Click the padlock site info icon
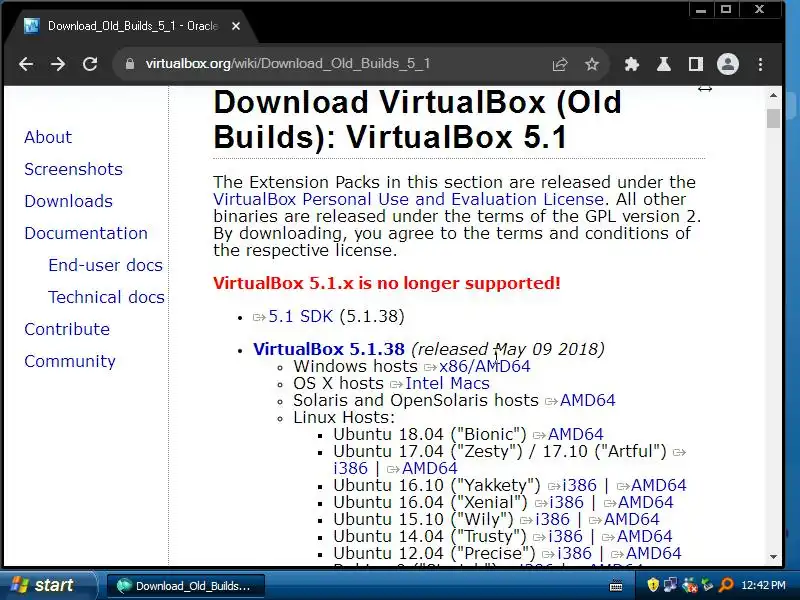This screenshot has width=800, height=600. click(130, 64)
